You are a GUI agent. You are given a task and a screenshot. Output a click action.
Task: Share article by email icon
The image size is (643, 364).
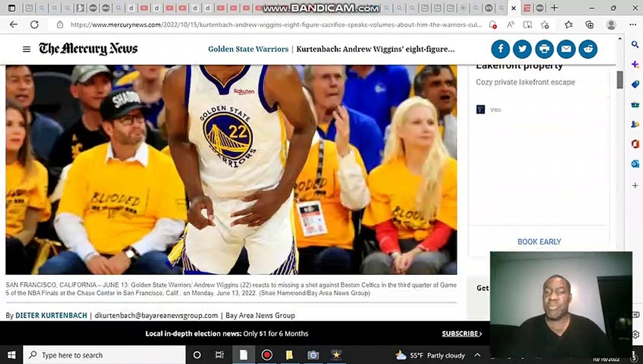pos(566,49)
